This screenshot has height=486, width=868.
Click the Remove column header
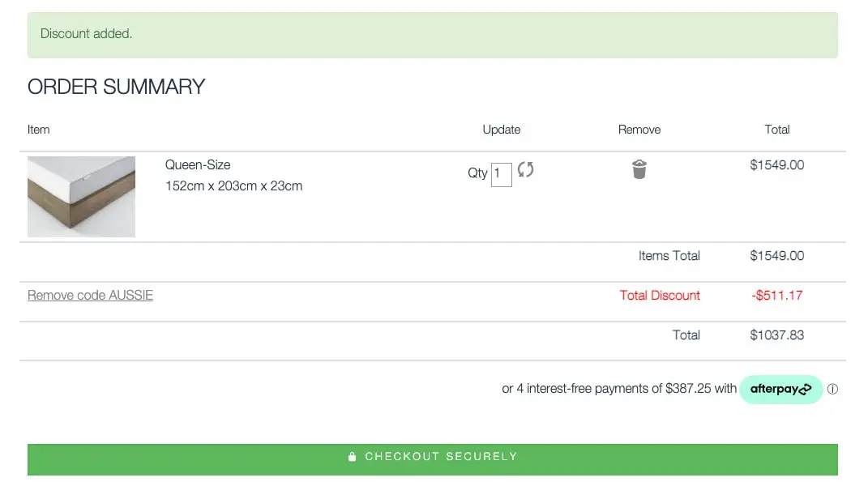(639, 130)
